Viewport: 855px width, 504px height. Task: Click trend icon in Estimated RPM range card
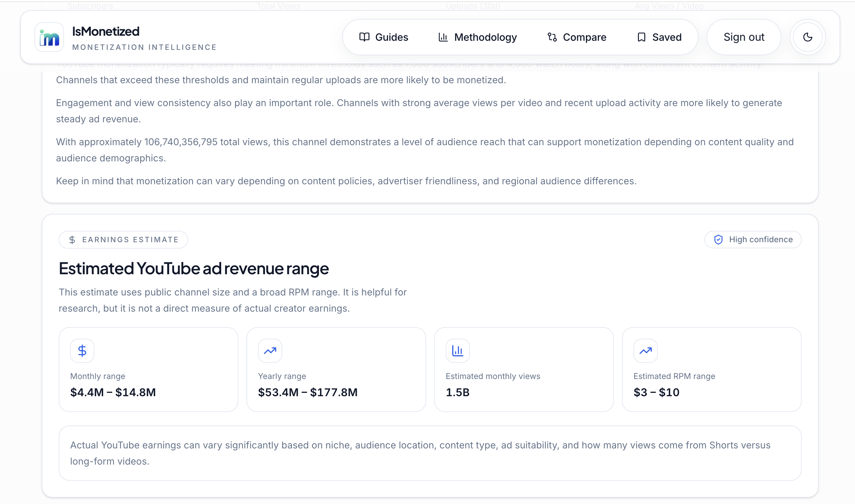click(x=646, y=350)
